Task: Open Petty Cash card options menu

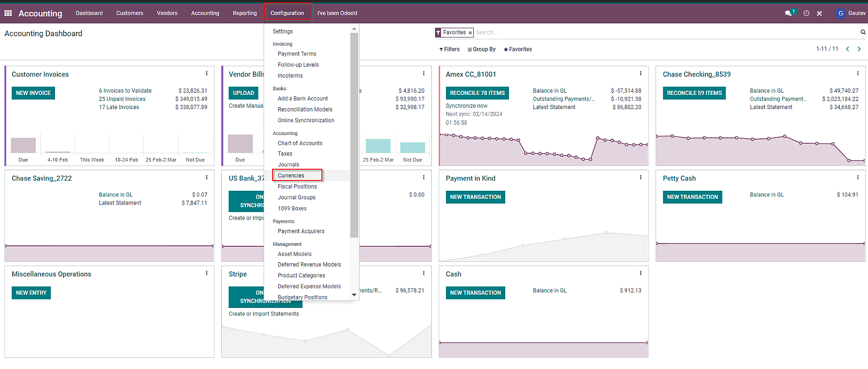Action: pos(858,177)
